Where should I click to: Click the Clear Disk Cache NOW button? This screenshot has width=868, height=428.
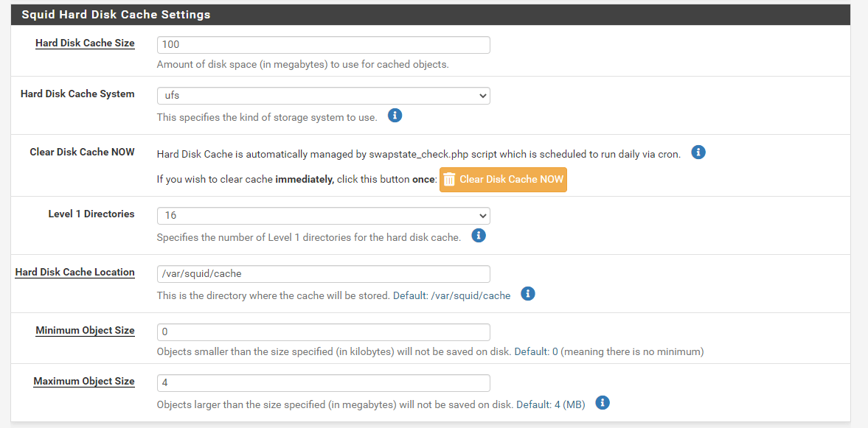(x=503, y=180)
